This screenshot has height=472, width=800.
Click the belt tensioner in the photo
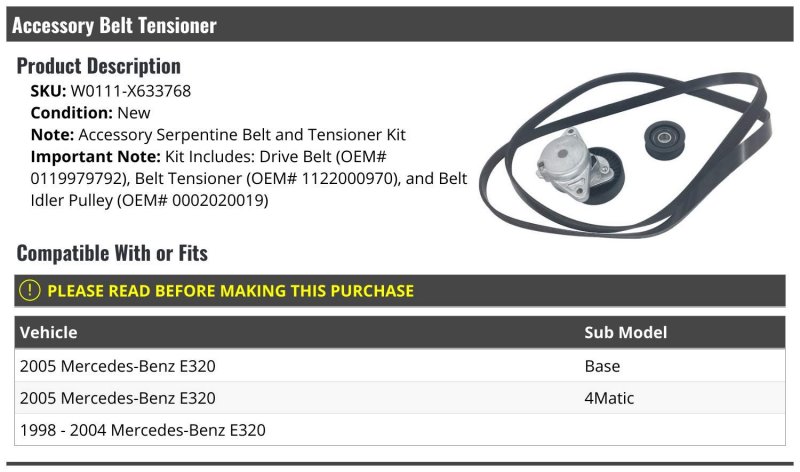click(580, 166)
